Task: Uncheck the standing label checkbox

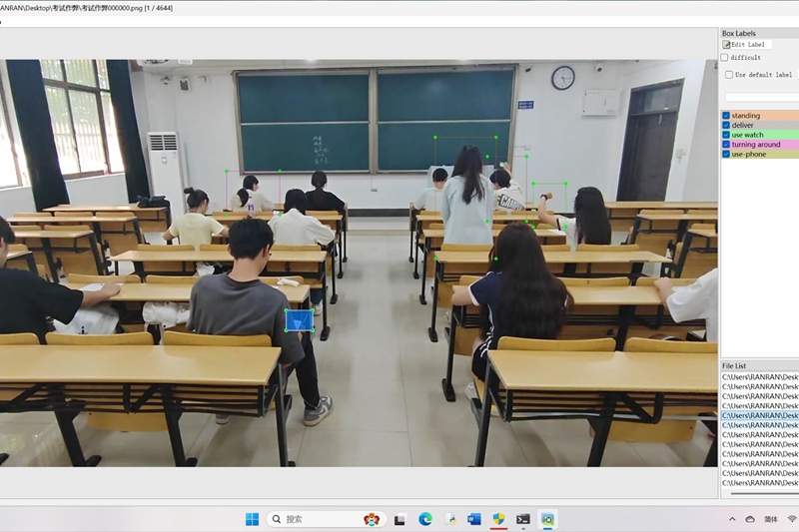Action: [726, 116]
